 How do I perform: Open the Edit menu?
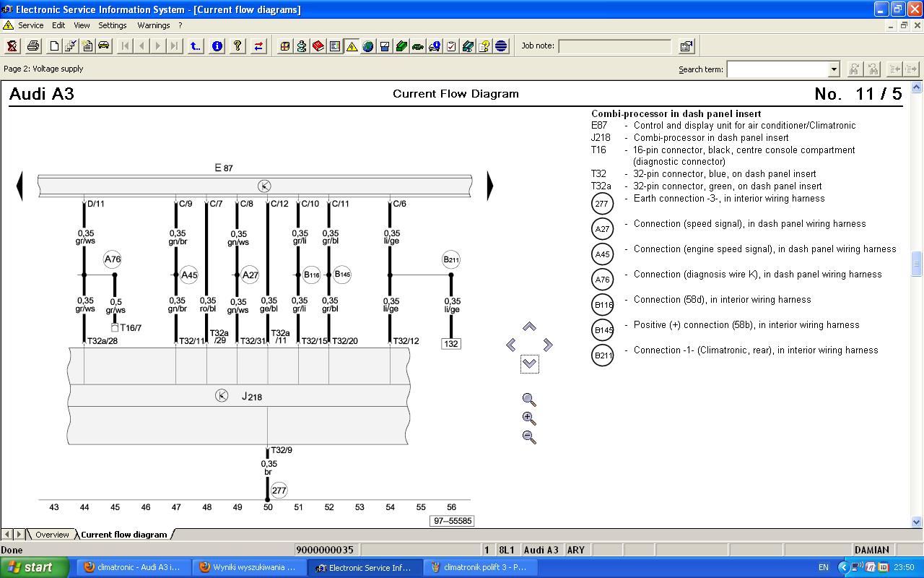(58, 25)
